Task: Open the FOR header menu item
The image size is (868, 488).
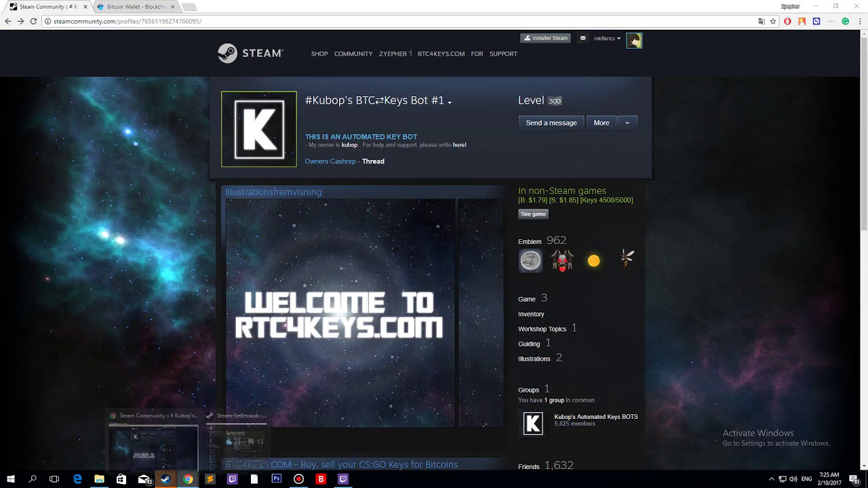Action: [477, 54]
